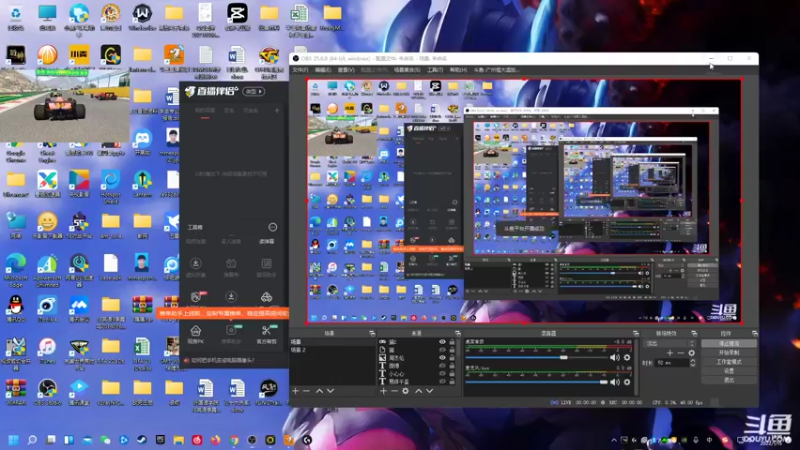Mute the 麦克风/Aux speaker icon
The height and width of the screenshot is (450, 800).
click(615, 382)
